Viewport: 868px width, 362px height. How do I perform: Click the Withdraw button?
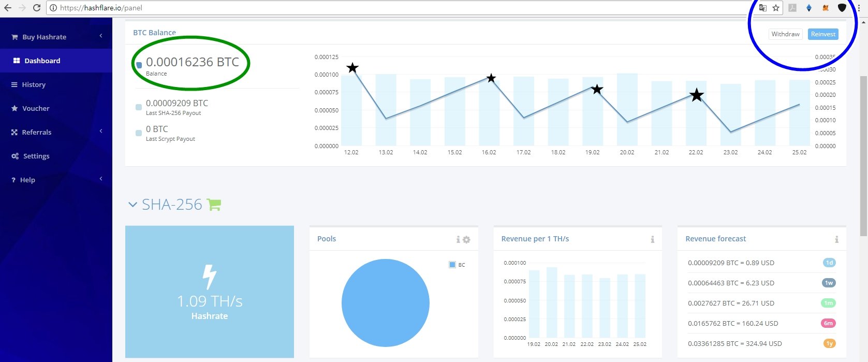coord(785,34)
